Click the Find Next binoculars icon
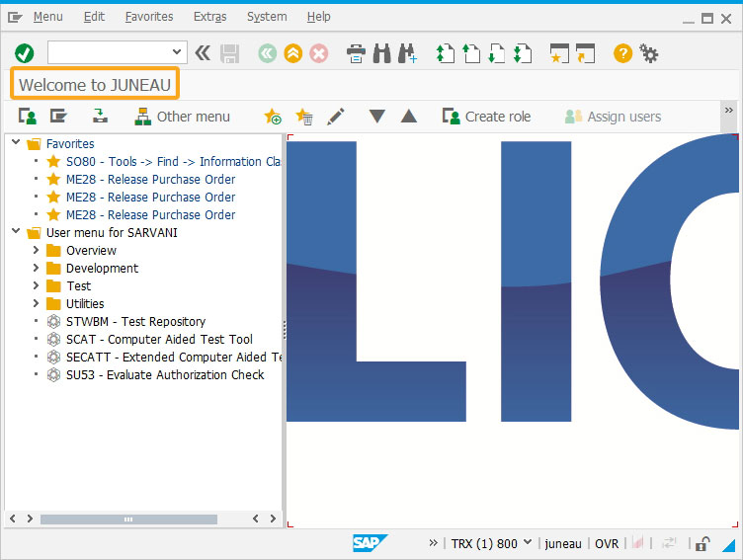The image size is (743, 560). click(x=407, y=53)
